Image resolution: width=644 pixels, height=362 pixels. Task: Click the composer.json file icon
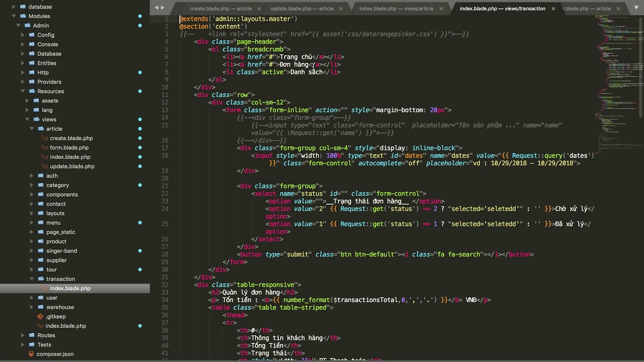pyautogui.click(x=31, y=354)
